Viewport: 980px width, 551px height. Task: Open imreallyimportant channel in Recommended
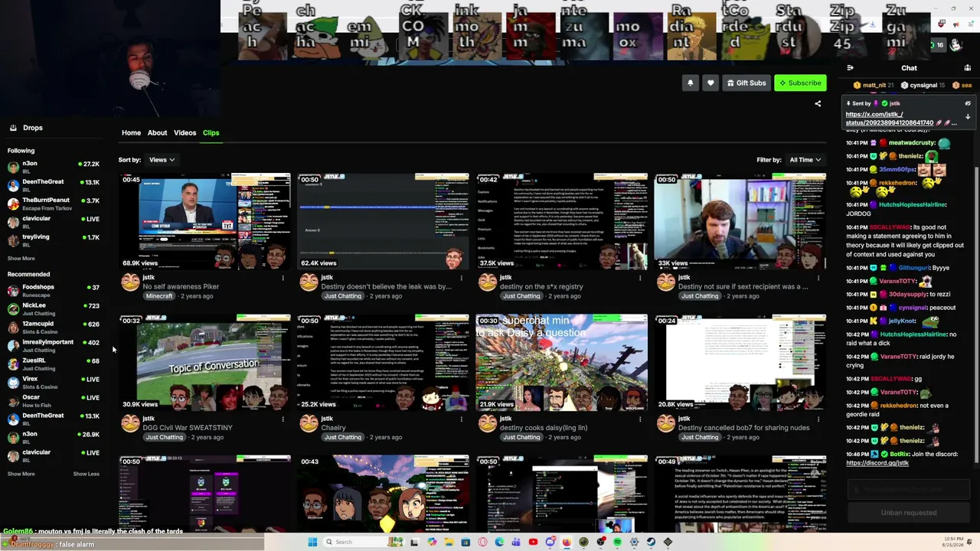pyautogui.click(x=54, y=346)
